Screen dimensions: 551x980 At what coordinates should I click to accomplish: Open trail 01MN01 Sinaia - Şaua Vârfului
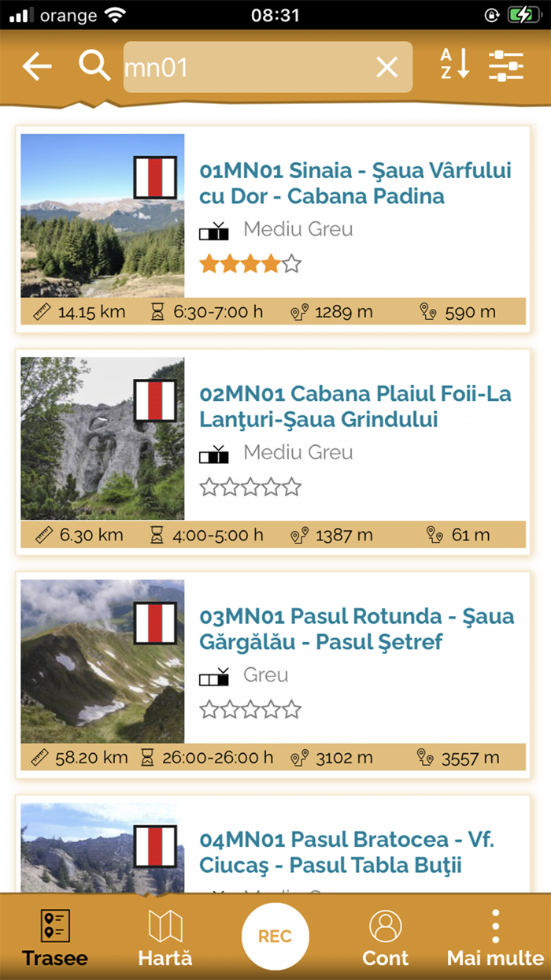coord(354,181)
